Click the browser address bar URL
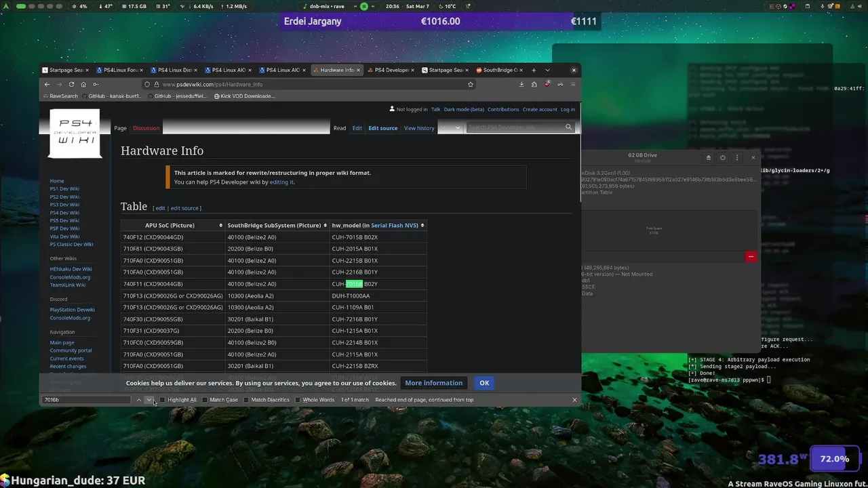868x488 pixels. pos(212,84)
